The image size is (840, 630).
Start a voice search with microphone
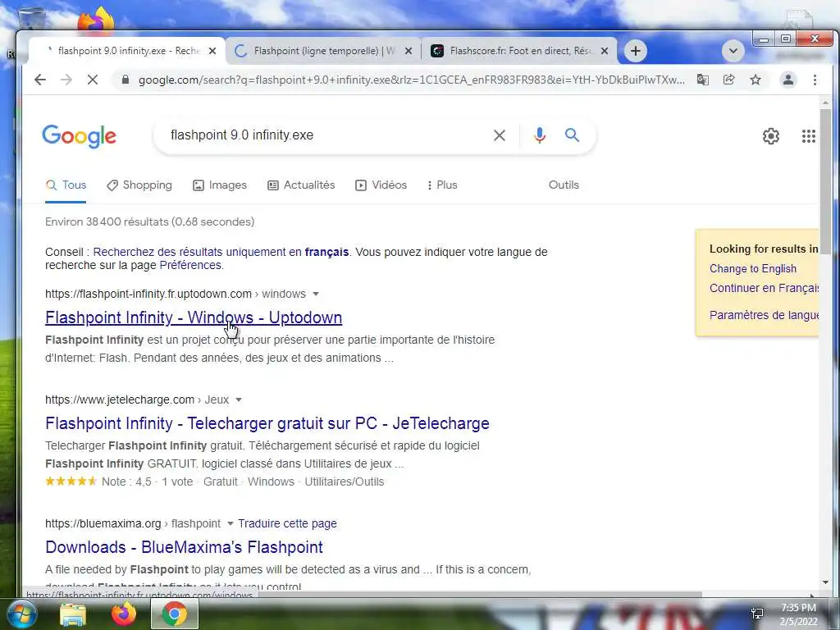540,135
